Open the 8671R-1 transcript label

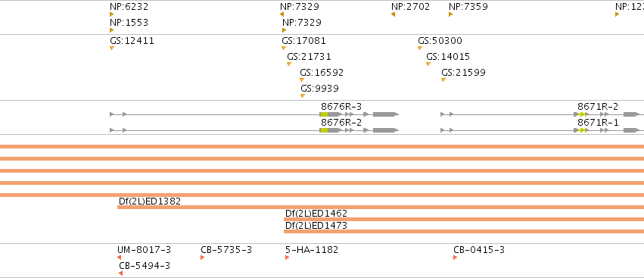click(x=598, y=123)
